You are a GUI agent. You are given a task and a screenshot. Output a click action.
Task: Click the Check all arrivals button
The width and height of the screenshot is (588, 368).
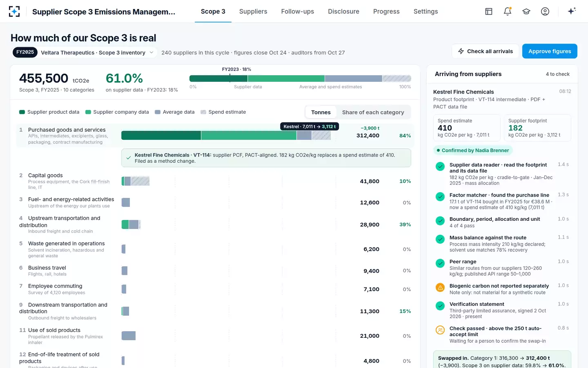click(485, 51)
